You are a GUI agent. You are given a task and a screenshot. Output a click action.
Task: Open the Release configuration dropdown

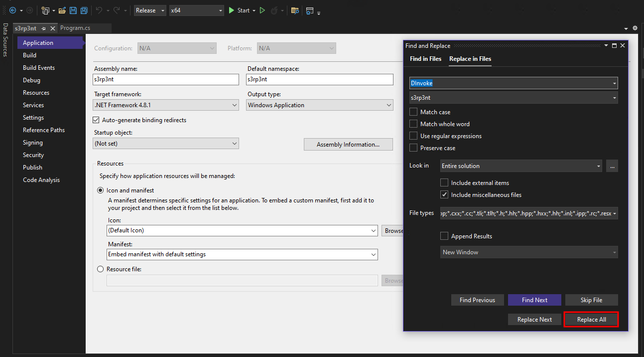pos(150,10)
